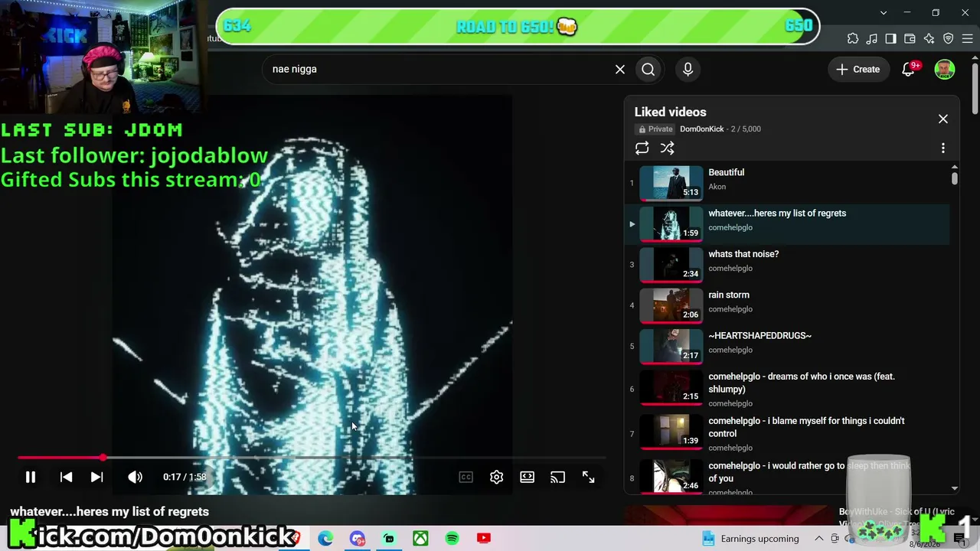Click 'i blame myself for things' title
The width and height of the screenshot is (980, 551).
(x=806, y=427)
